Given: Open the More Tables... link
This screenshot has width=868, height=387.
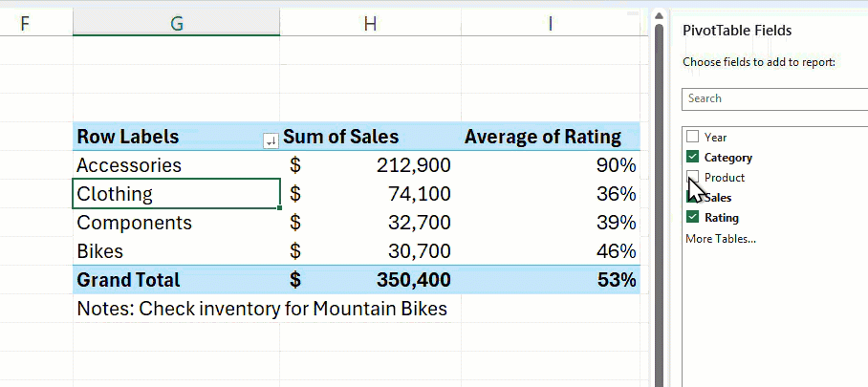Looking at the screenshot, I should 720,238.
